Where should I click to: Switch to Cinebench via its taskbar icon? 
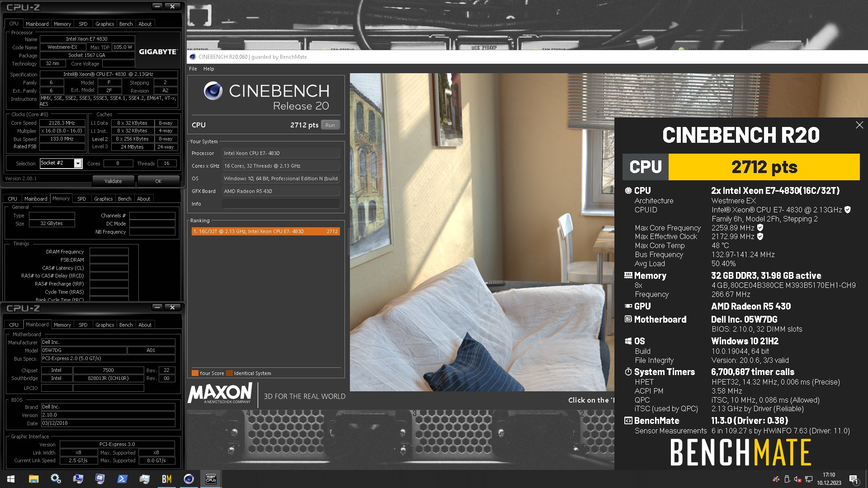pos(189,479)
